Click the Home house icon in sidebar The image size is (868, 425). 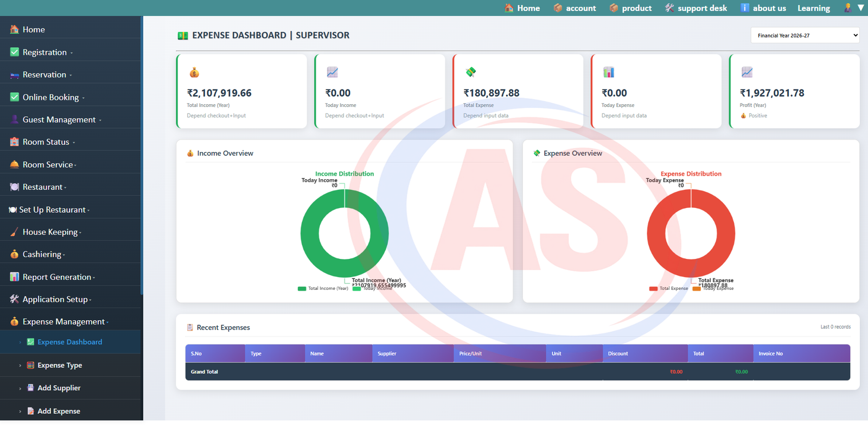(15, 29)
